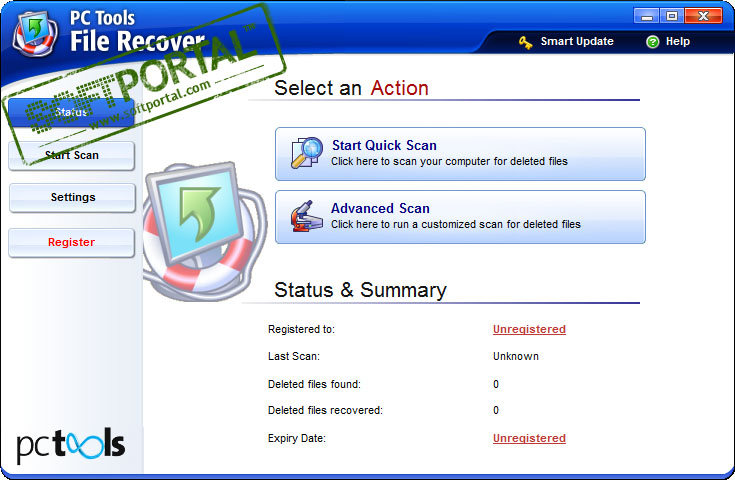This screenshot has width=735, height=480.
Task: Open the Status tab in sidebar
Action: [71, 112]
